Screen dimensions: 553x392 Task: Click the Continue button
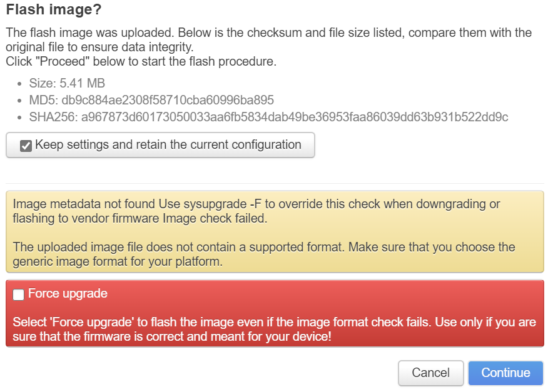(505, 373)
